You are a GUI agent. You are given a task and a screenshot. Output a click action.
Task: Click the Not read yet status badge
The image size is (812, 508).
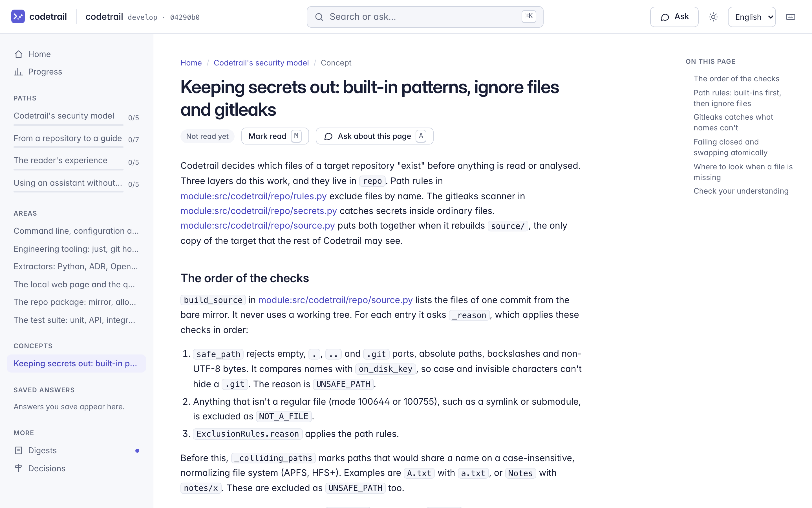pos(207,136)
